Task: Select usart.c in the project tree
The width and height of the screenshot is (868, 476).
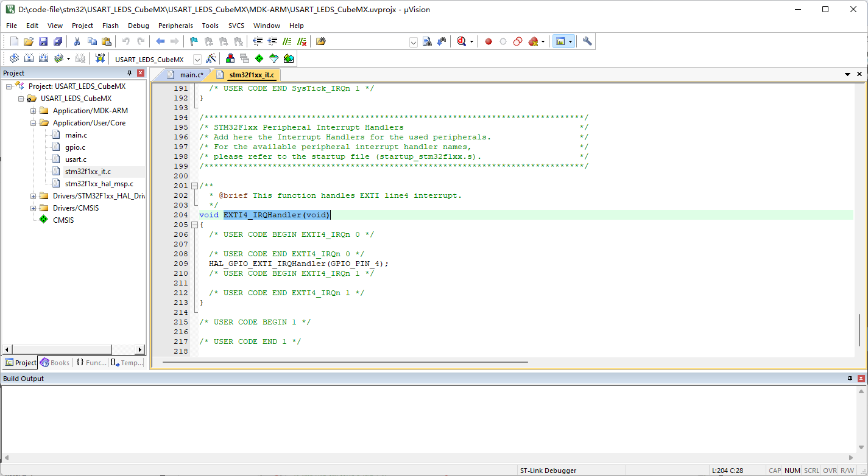Action: 76,159
